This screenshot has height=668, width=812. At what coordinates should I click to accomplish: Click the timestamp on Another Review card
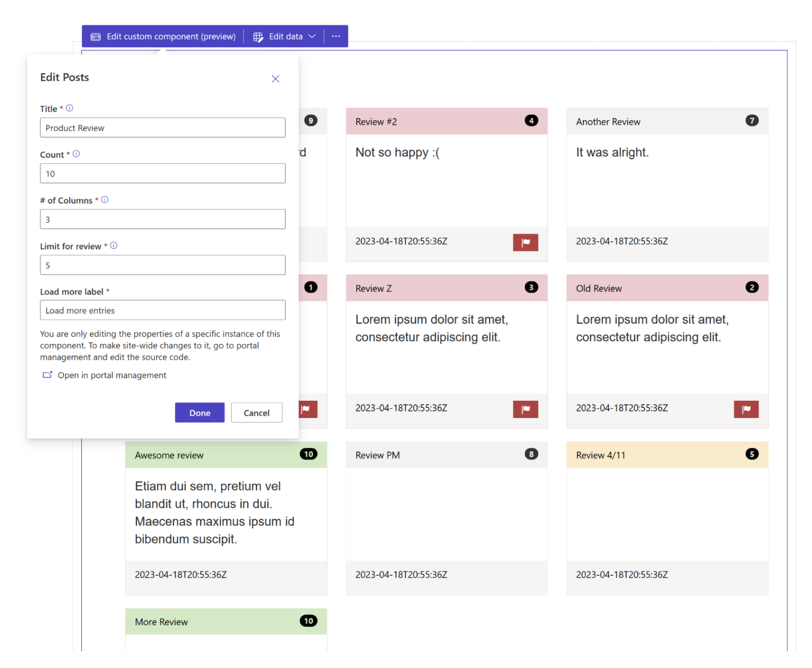point(622,241)
